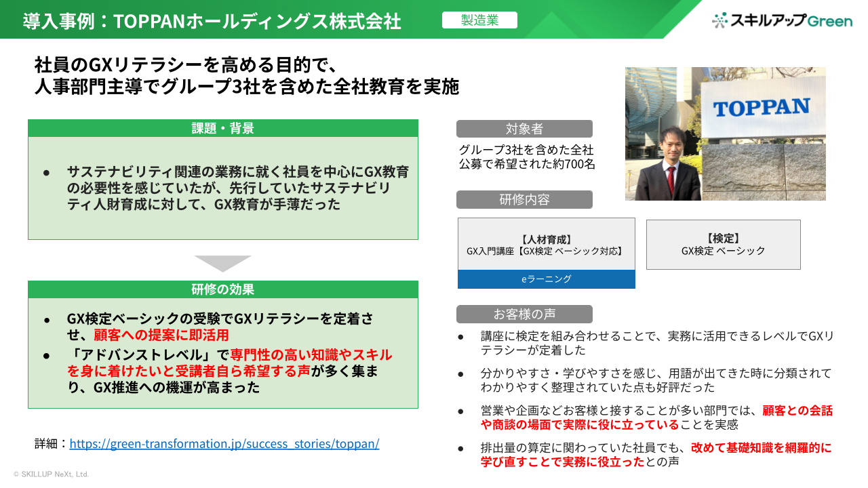The width and height of the screenshot is (868, 488).
Task: Click the 課題・背景 green header
Action: (223, 128)
